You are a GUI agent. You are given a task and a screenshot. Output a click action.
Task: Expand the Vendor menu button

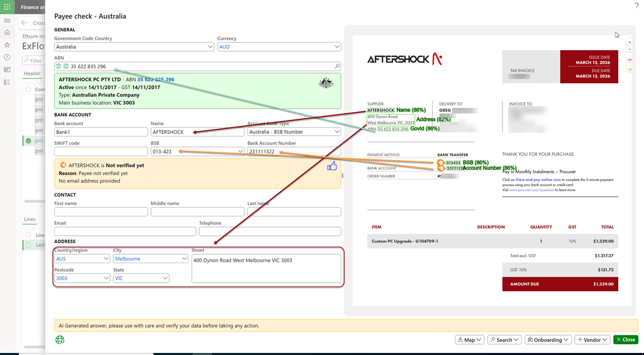point(592,340)
